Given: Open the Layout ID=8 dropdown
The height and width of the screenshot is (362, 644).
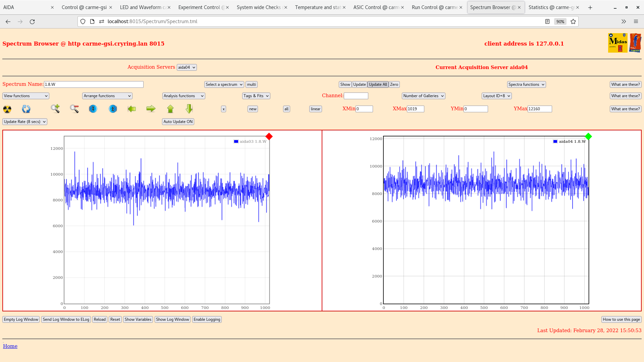Looking at the screenshot, I should pos(497,96).
